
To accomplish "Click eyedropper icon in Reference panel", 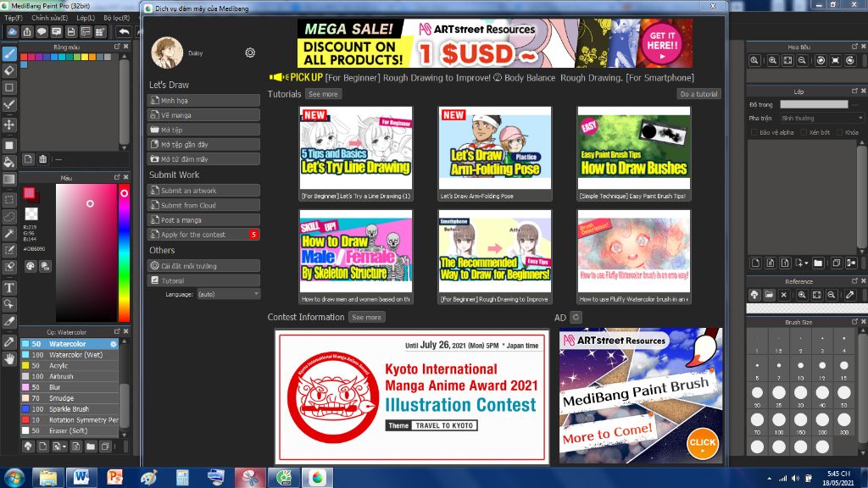I will [850, 295].
